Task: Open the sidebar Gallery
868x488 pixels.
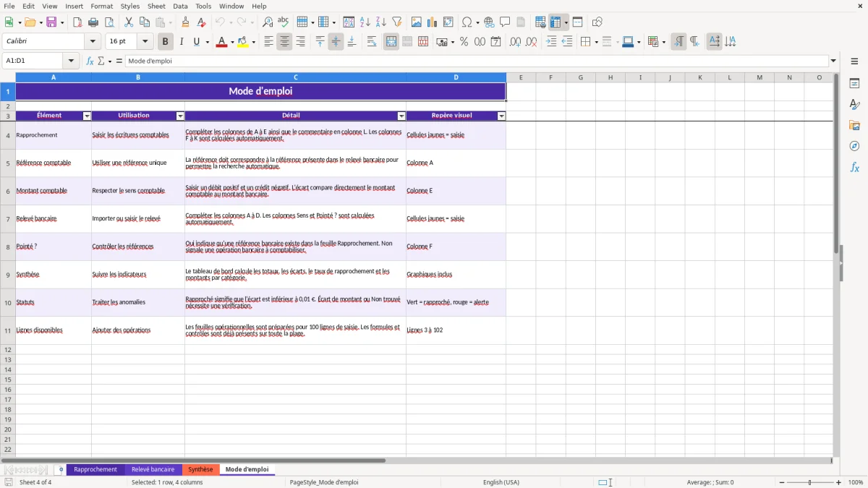Action: coord(854,125)
